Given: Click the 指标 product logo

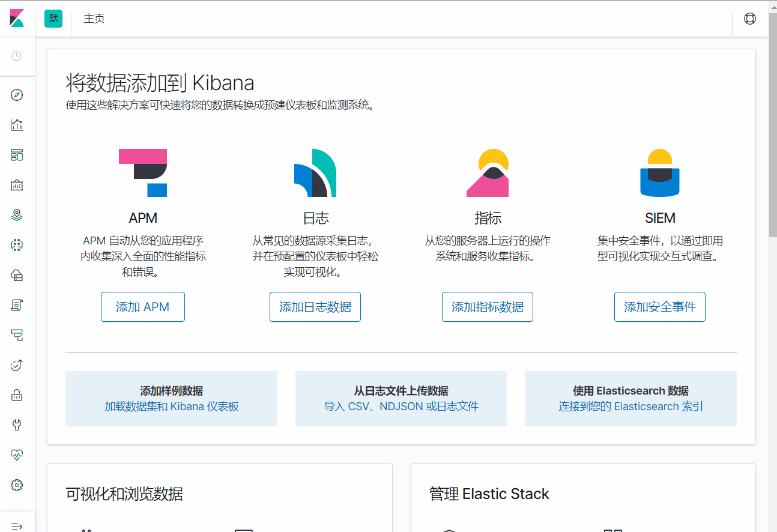Looking at the screenshot, I should tap(488, 173).
